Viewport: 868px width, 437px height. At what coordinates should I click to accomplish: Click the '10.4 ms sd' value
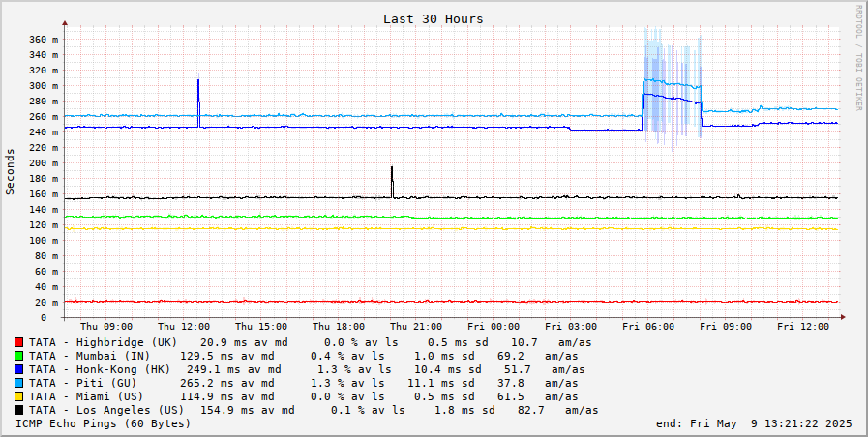448,369
